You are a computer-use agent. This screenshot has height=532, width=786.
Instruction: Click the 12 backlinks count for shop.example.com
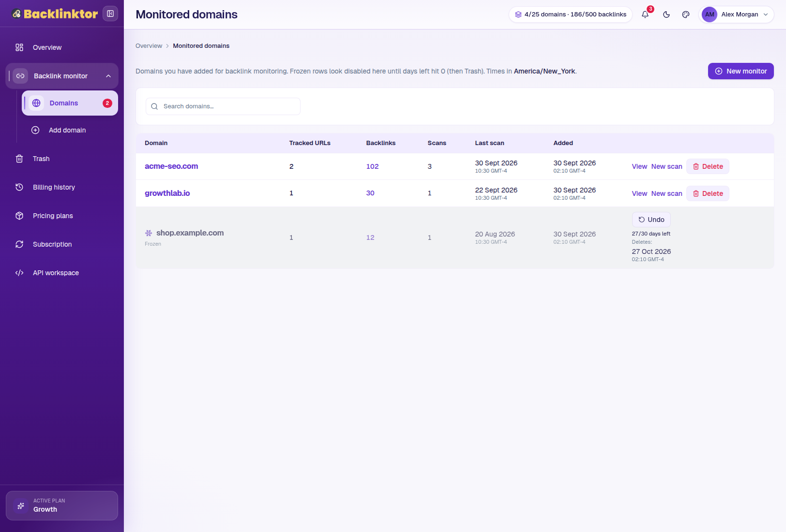pyautogui.click(x=370, y=237)
